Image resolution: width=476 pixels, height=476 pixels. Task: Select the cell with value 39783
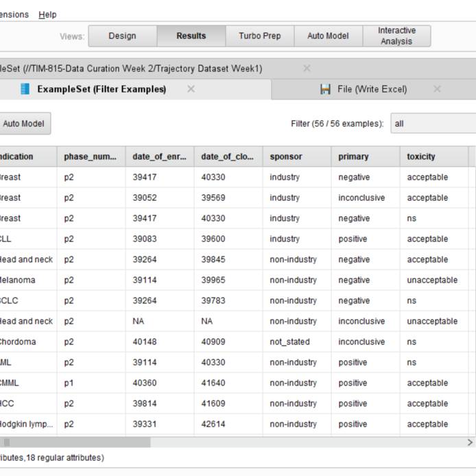tap(228, 300)
